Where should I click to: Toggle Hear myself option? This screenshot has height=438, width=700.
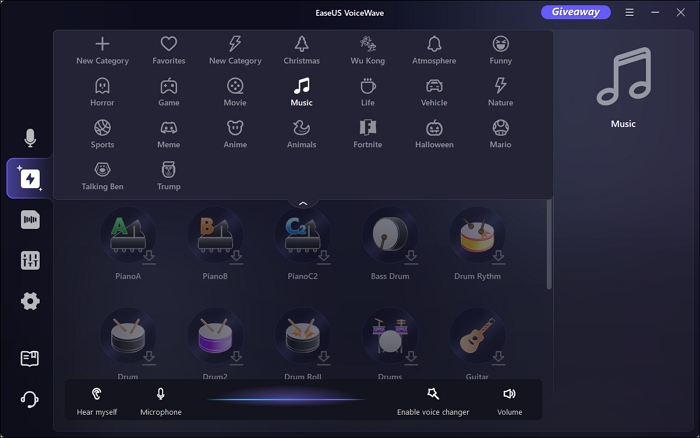click(x=97, y=400)
